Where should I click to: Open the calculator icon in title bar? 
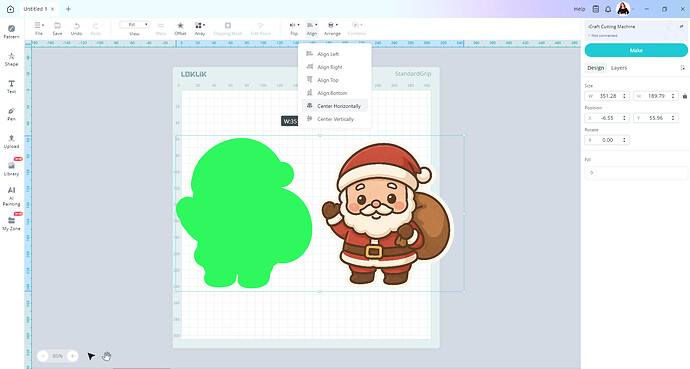(x=595, y=9)
